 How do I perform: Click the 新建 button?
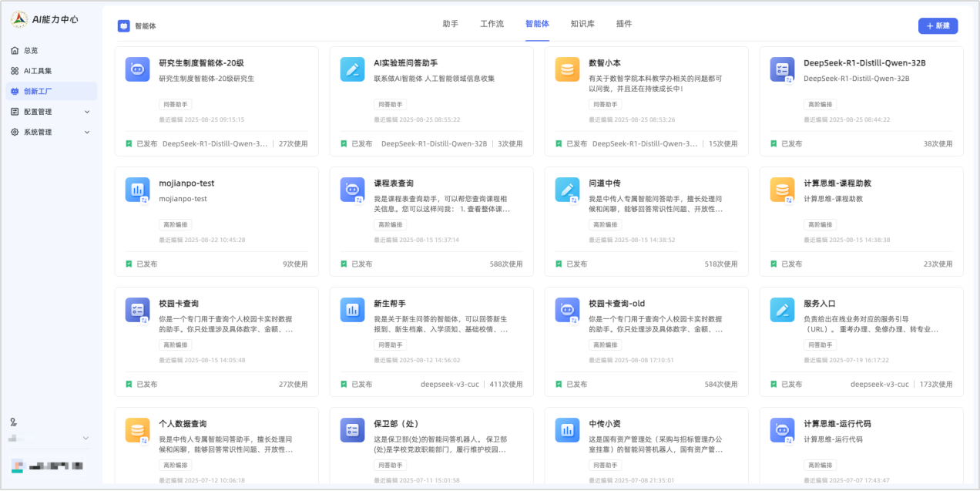(x=938, y=26)
